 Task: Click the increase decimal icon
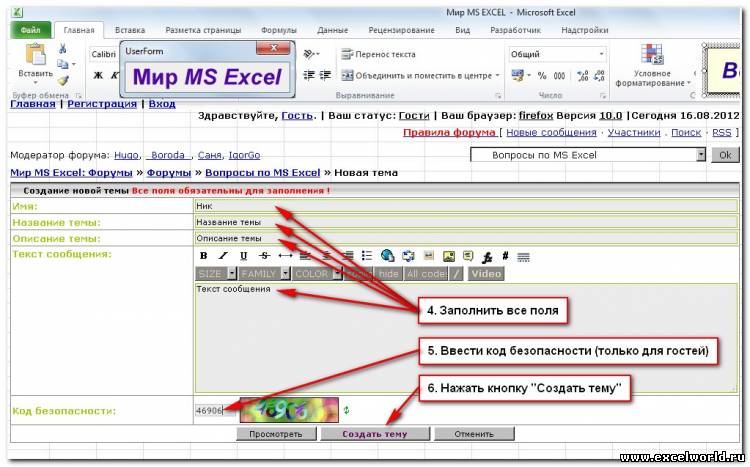pos(582,76)
